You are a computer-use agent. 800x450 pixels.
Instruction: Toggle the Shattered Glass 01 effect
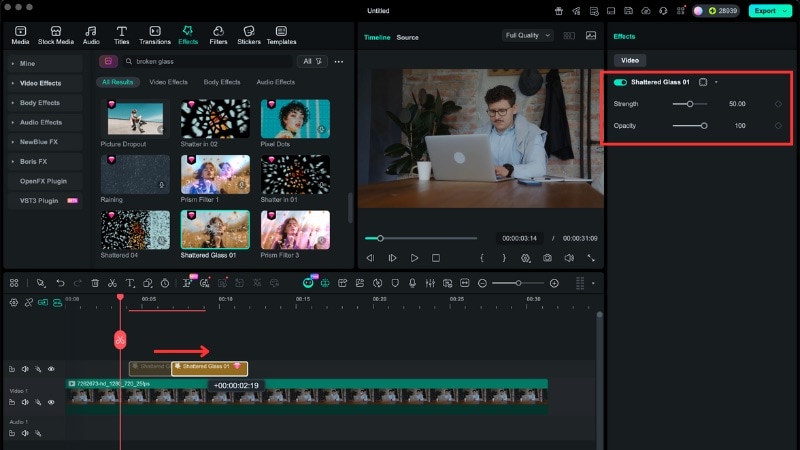[x=620, y=82]
